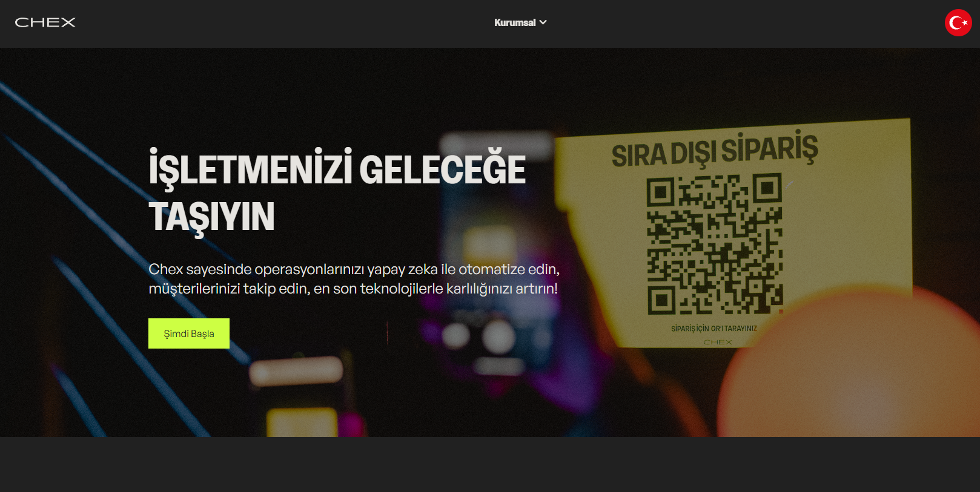Click the small CHEX logo on the yellow card
This screenshot has width=980, height=492.
click(718, 343)
